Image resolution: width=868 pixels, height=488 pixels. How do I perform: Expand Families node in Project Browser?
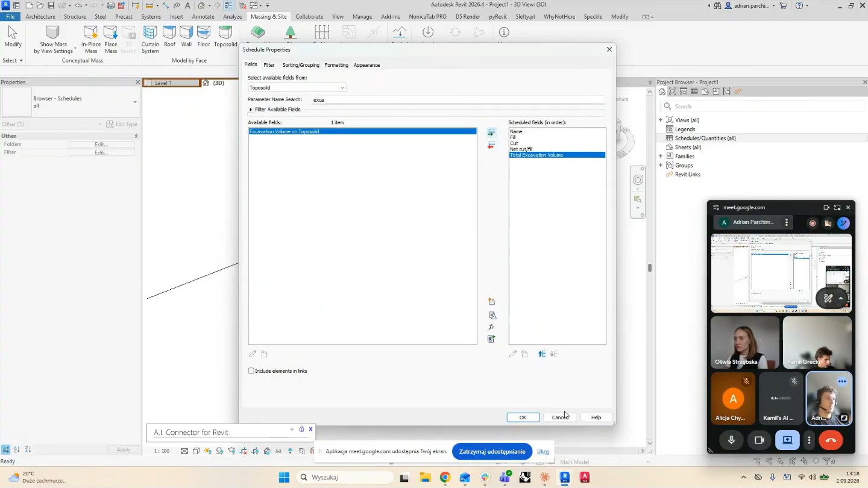point(661,156)
